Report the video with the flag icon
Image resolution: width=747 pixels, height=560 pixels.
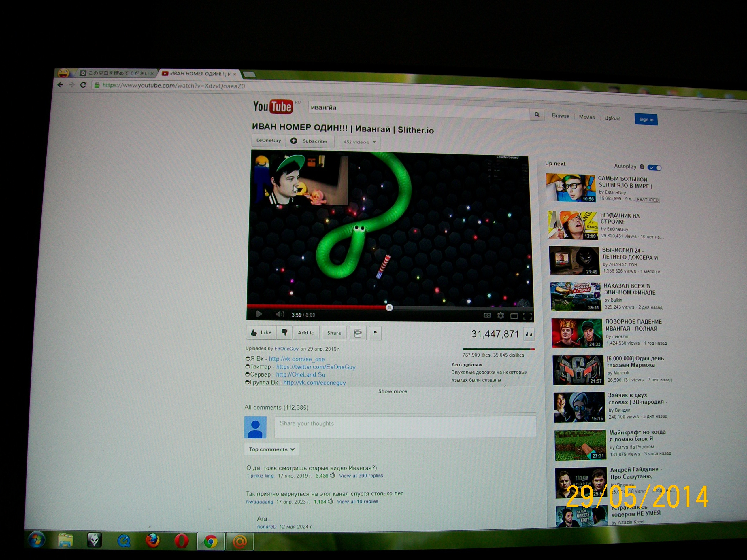(x=375, y=334)
